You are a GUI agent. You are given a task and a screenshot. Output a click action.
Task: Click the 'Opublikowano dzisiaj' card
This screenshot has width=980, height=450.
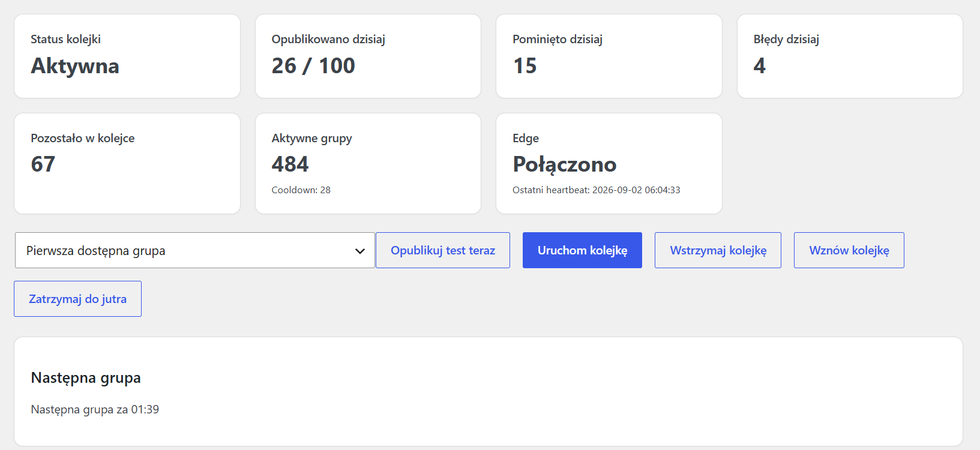coord(368,56)
